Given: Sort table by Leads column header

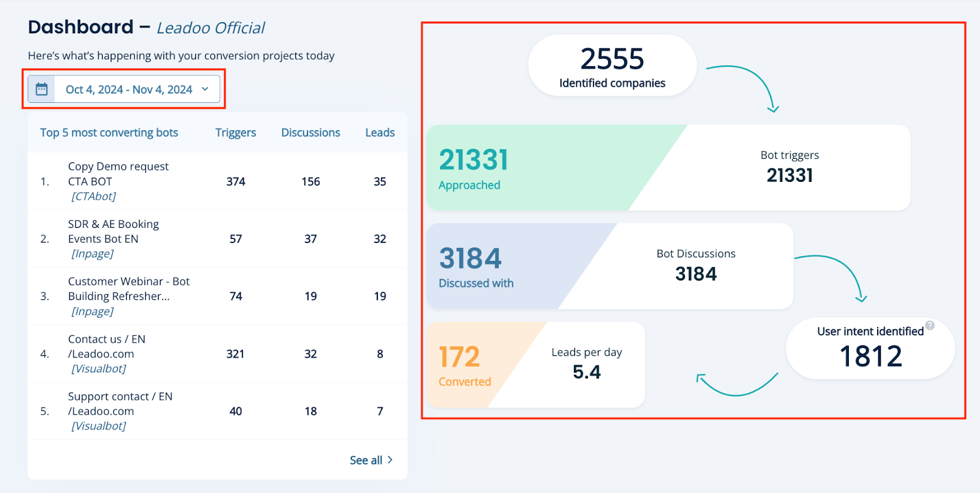Looking at the screenshot, I should [x=380, y=132].
